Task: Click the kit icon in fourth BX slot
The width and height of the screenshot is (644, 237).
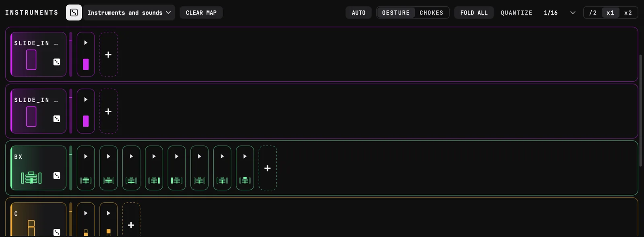Action: [154, 180]
